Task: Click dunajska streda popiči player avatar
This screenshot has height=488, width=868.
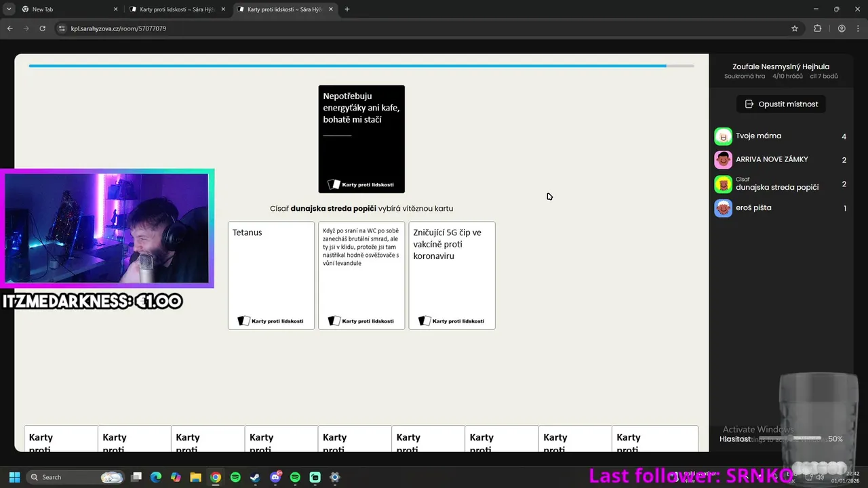Action: pyautogui.click(x=723, y=184)
